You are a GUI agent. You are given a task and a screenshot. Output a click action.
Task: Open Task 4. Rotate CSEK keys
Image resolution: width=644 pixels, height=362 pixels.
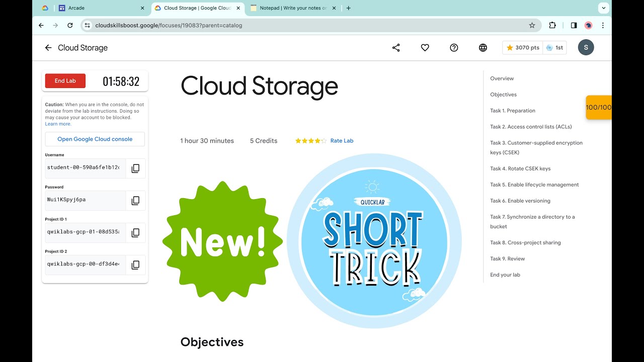[x=520, y=168]
